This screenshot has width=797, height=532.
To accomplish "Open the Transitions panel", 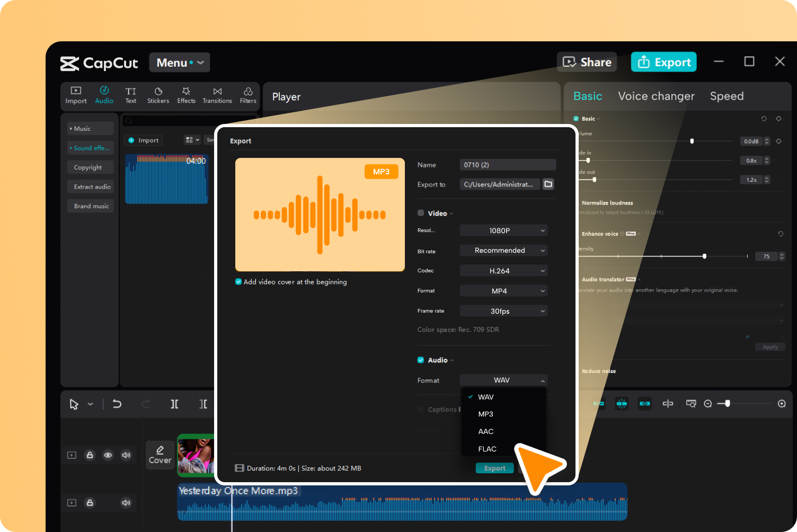I will (x=217, y=95).
